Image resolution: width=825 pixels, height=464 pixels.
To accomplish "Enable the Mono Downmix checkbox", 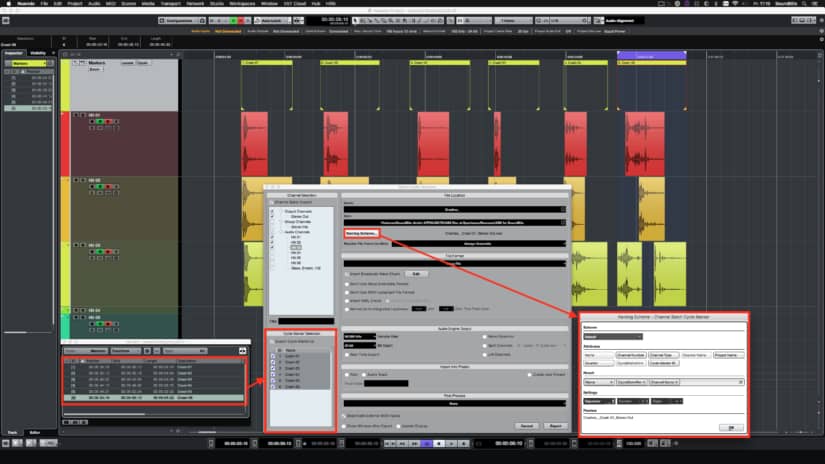I will (485, 337).
